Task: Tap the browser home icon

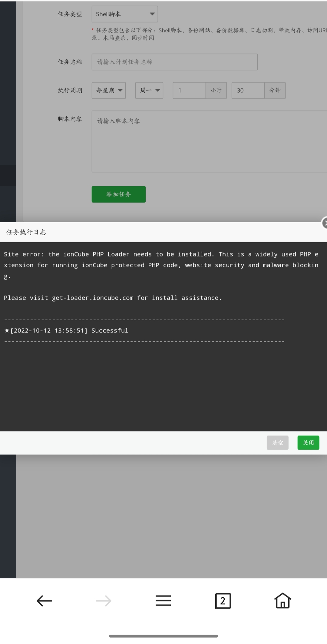Action: 282,600
